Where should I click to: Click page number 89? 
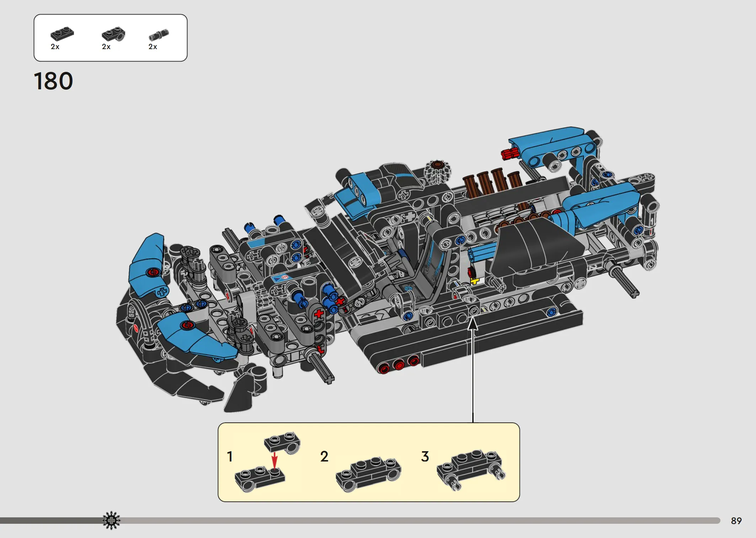click(736, 521)
